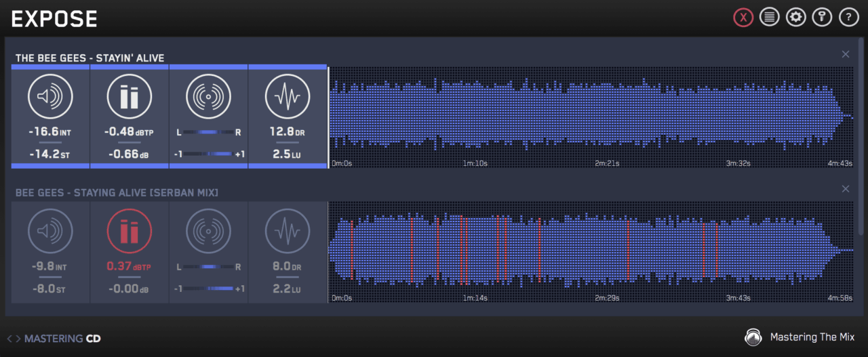Viewport: 868px width, 357px height.
Task: Click the Mastering The Mix link
Action: point(812,337)
